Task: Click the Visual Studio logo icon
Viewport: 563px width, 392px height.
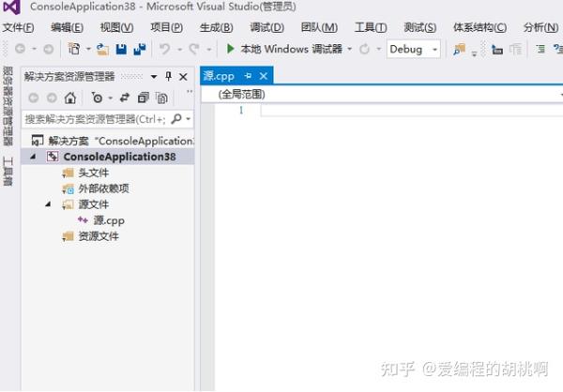Action: pos(11,7)
